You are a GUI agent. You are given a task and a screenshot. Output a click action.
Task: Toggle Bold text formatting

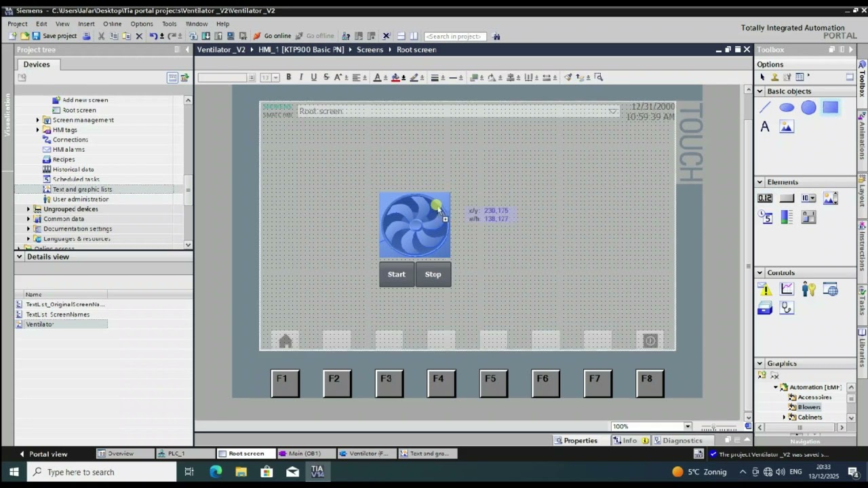[288, 77]
